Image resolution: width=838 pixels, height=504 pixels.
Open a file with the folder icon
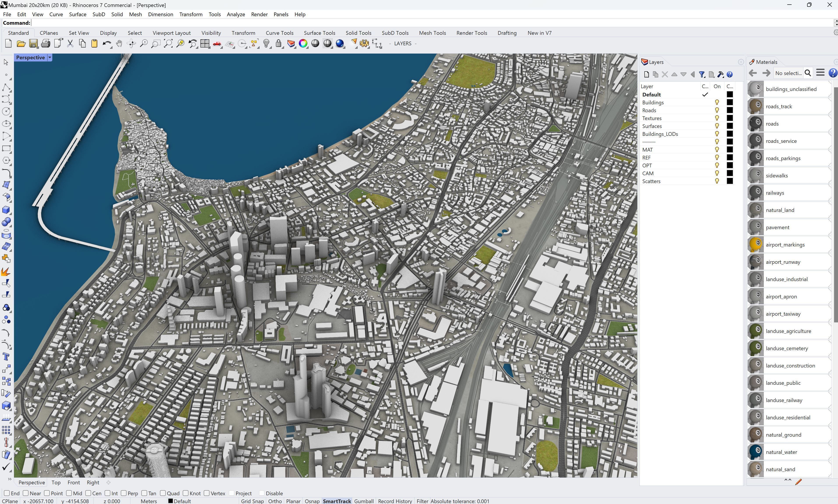[21, 44]
